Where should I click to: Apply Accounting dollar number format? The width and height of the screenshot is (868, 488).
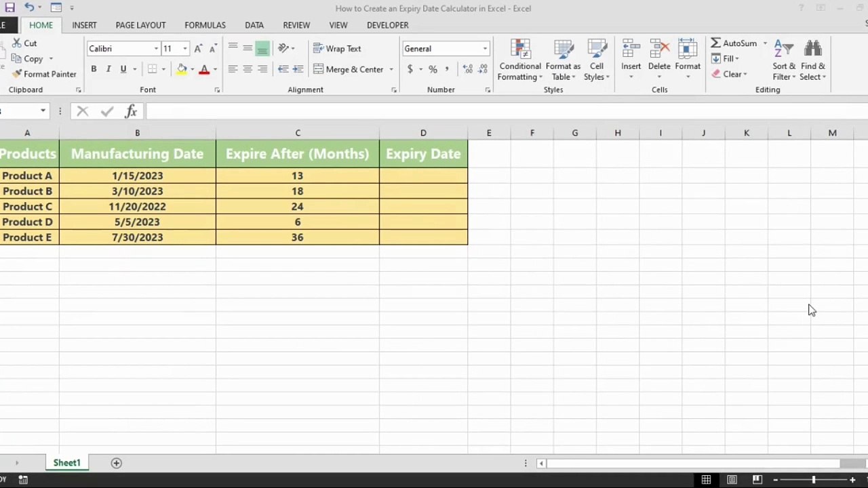click(410, 69)
